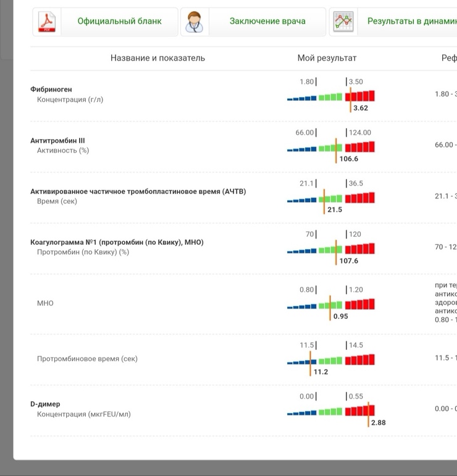The width and height of the screenshot is (457, 476).
Task: Click the Антитромбин III result scale bar
Action: click(330, 148)
